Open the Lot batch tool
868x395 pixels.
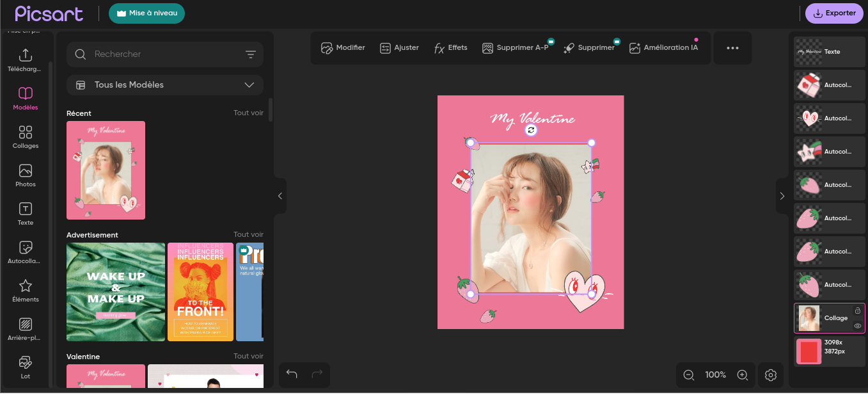26,367
